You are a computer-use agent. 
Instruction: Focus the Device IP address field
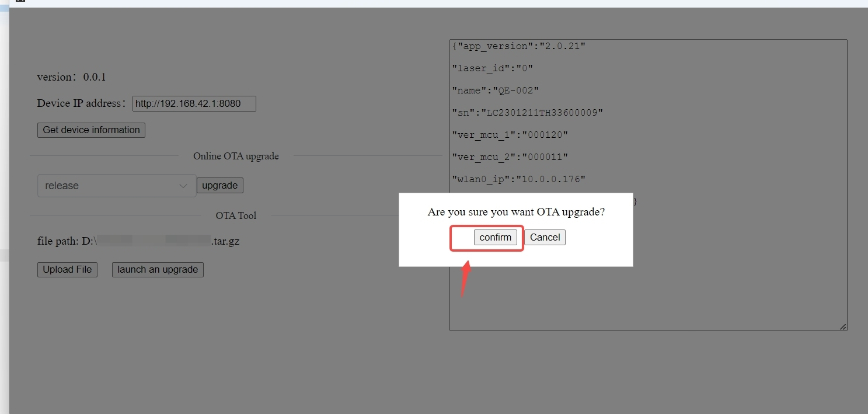pos(194,104)
